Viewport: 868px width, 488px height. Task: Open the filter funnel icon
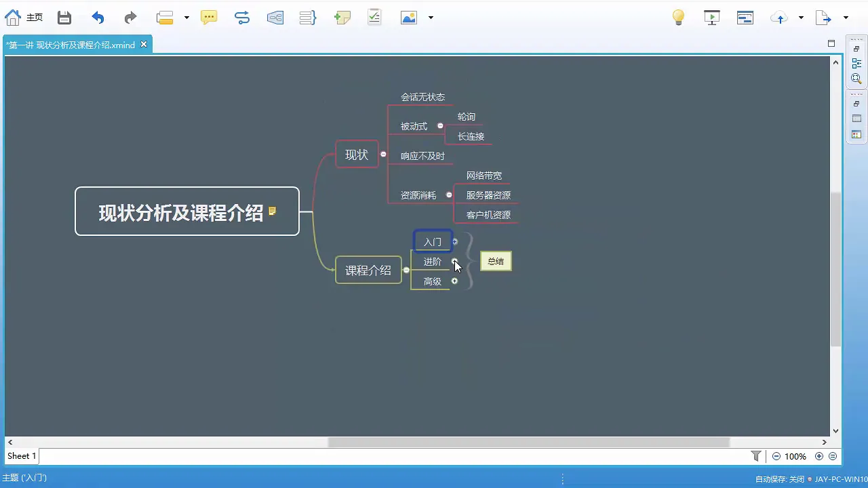756,456
